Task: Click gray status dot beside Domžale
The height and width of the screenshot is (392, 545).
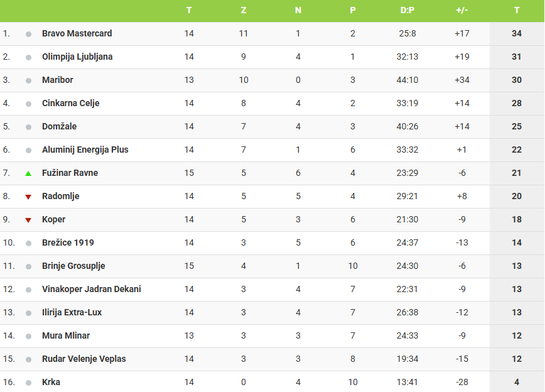Action: (28, 127)
